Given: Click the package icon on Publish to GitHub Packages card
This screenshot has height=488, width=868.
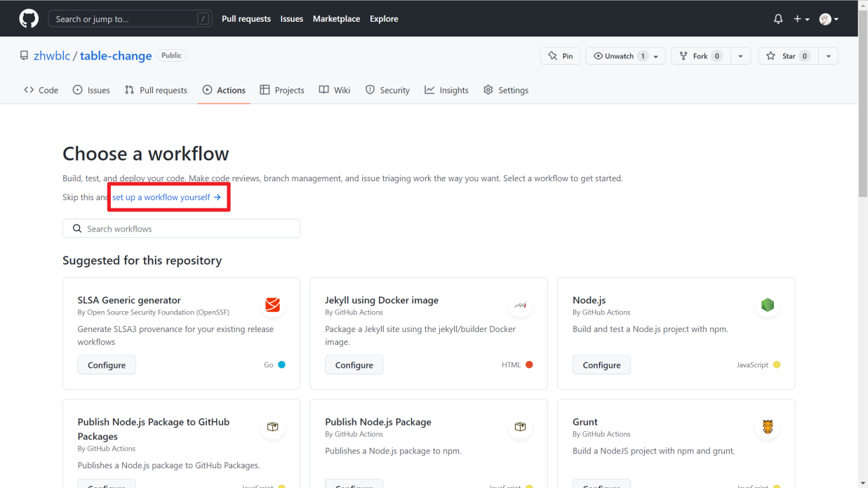Looking at the screenshot, I should [x=272, y=427].
